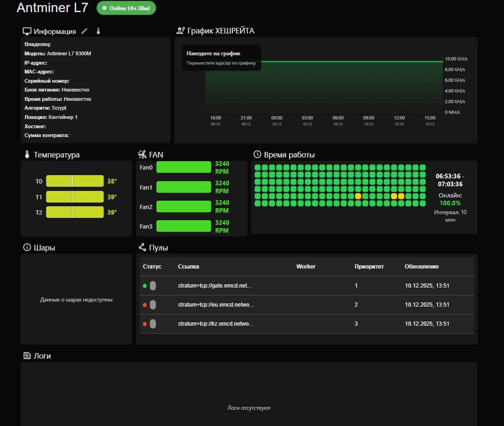Screen dimensions: 504x426
Task: Open the stratum gate.emcd pool link
Action: pos(216,286)
